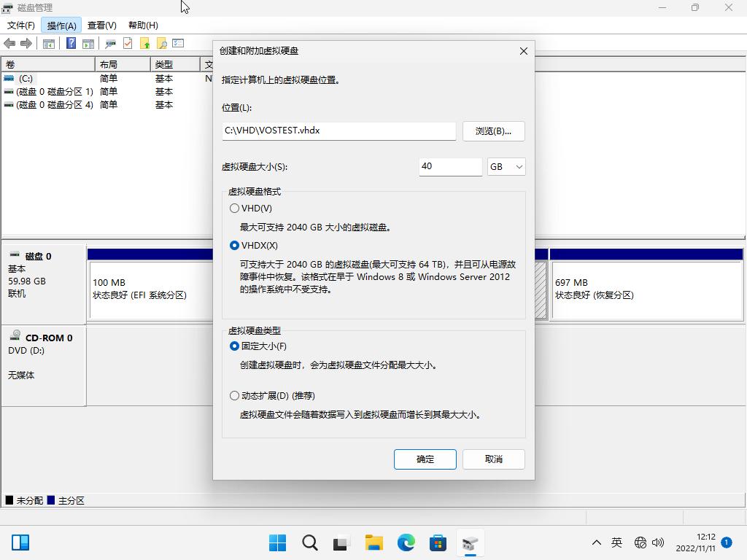Click the Back navigation arrow
The height and width of the screenshot is (560, 747).
pyautogui.click(x=10, y=43)
